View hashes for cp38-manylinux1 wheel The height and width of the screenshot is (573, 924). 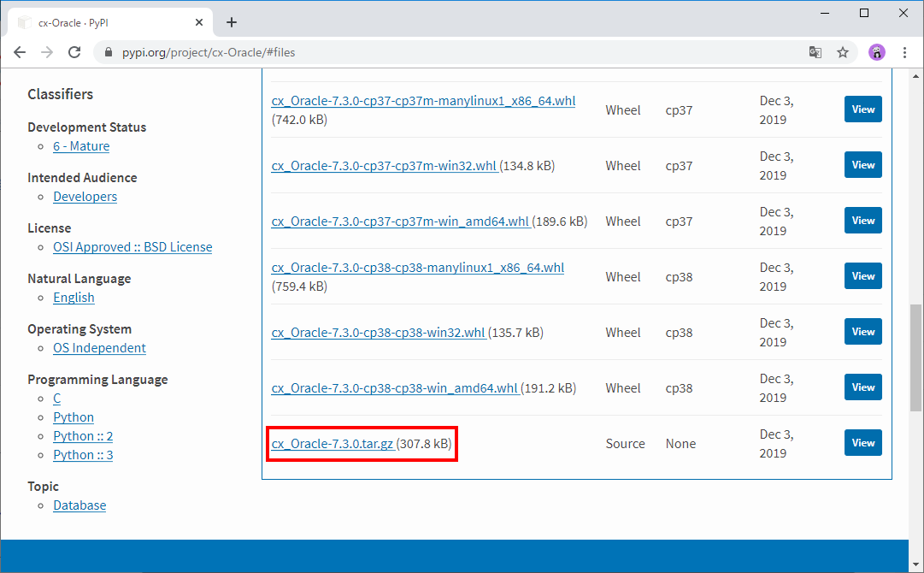tap(862, 276)
